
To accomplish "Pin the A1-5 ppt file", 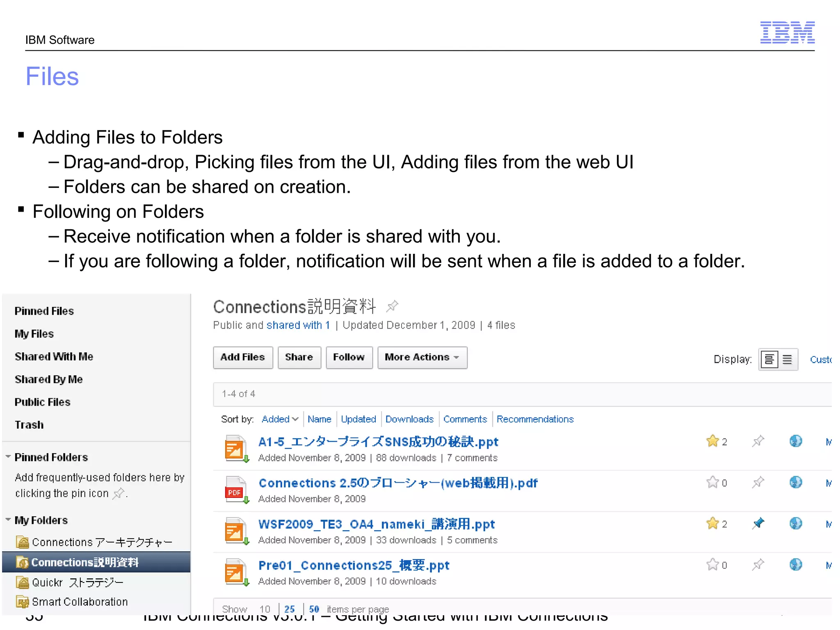I will click(x=758, y=441).
